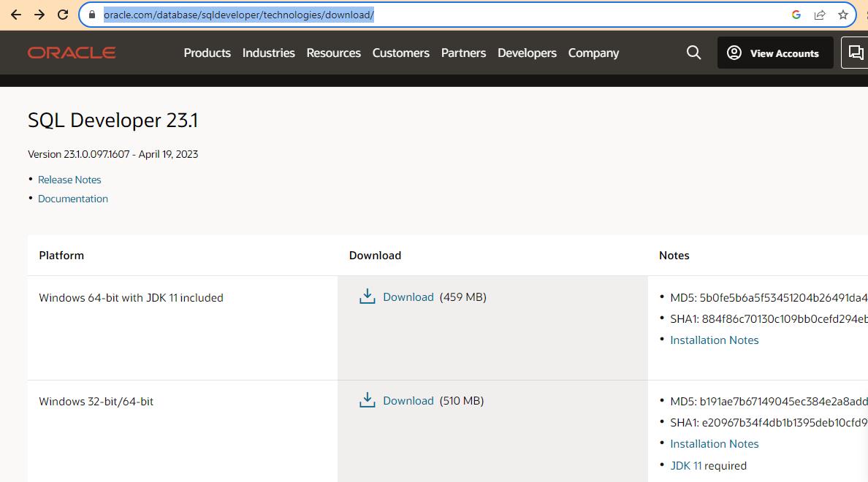Click the SQL Developer 23.1 heading
The width and height of the screenshot is (868, 482).
coord(113,120)
